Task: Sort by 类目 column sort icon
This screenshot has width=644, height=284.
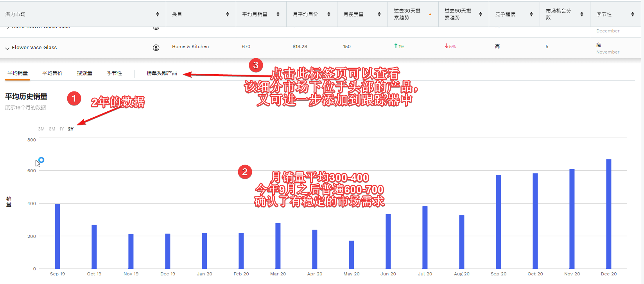Action: [228, 14]
